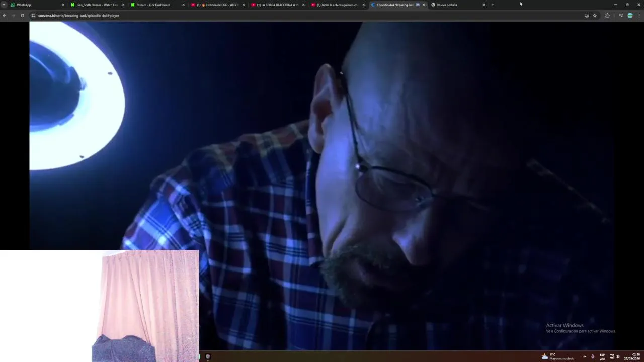Viewport: 644px width, 362px height.
Task: Open the network tray icon
Action: click(612, 356)
